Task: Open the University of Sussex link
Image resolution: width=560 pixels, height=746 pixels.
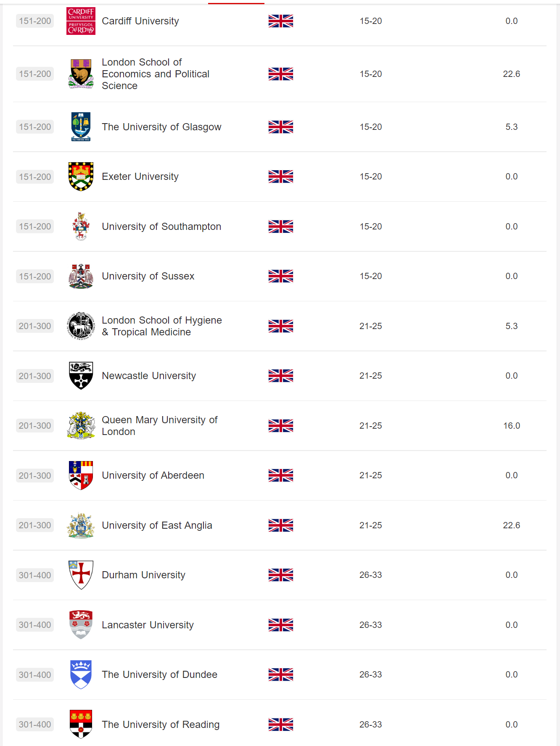Action: click(x=148, y=276)
